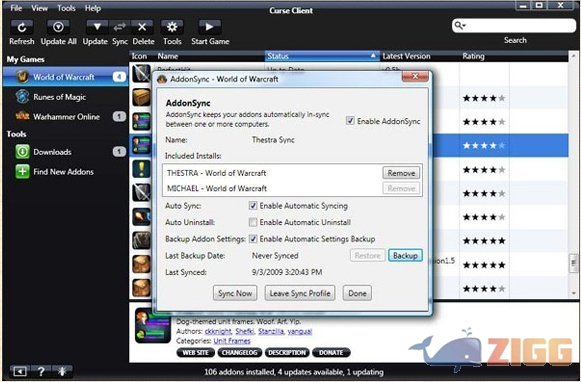Click the DESCRIPTION button
This screenshot has height=382, width=581.
287,352
